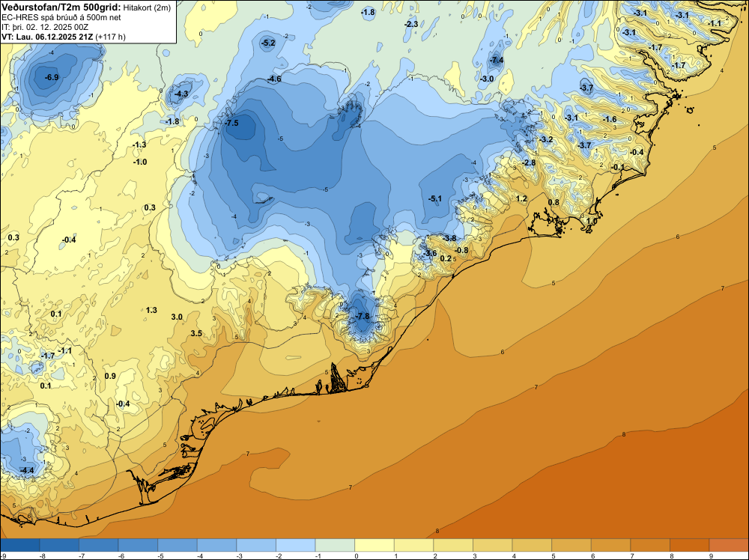Click the legend tick label 6

[x=592, y=556]
